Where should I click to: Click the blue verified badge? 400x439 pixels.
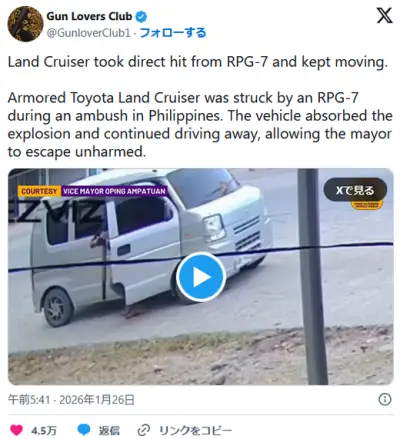(x=142, y=16)
